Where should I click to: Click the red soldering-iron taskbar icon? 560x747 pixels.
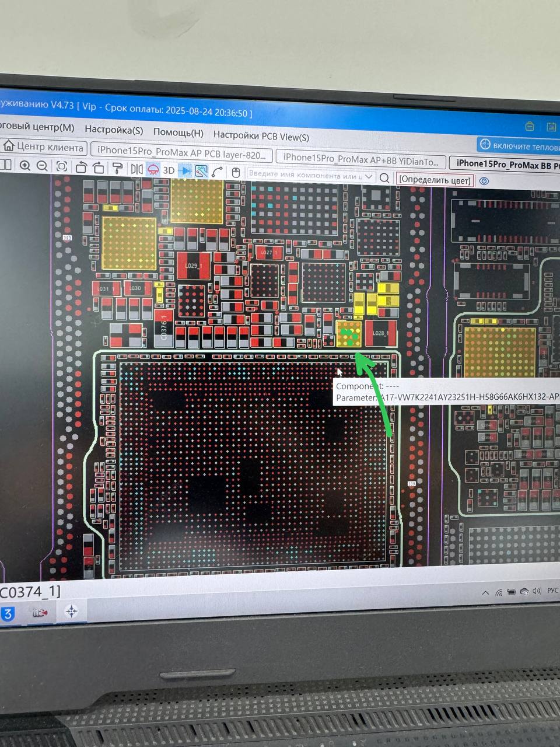[x=40, y=613]
